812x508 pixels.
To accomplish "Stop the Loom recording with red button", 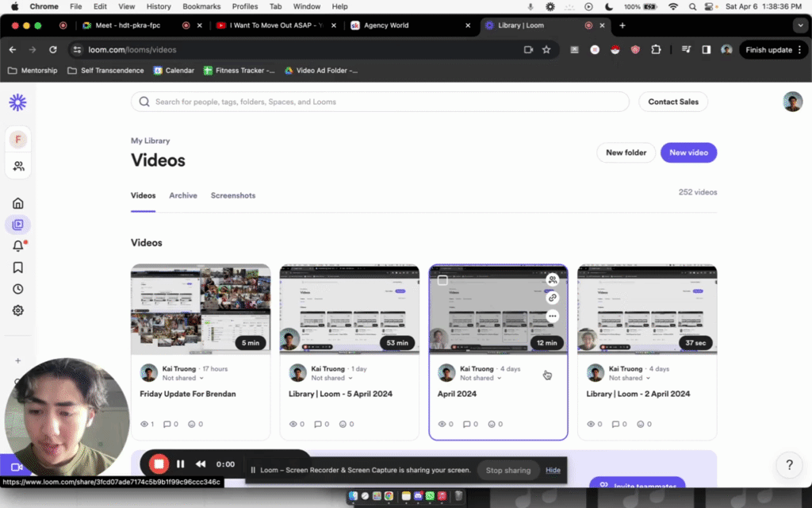I will 159,464.
